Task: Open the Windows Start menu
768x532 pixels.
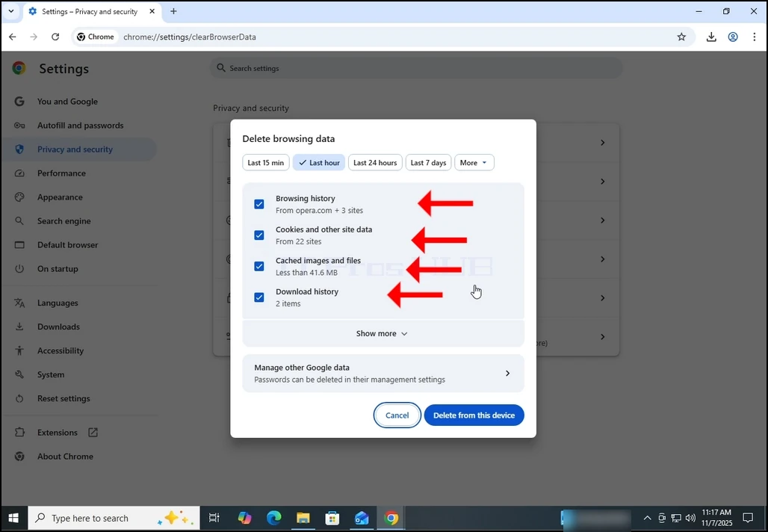Action: [13, 518]
